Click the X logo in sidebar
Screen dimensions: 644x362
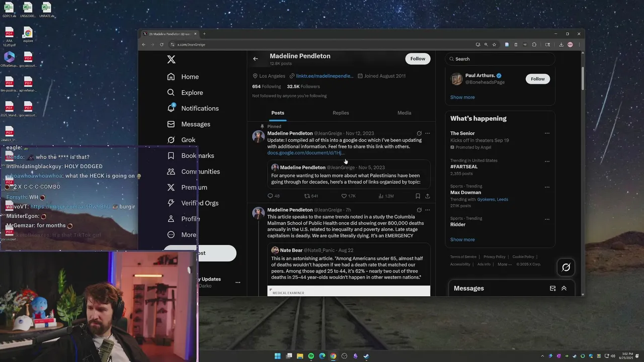point(171,59)
